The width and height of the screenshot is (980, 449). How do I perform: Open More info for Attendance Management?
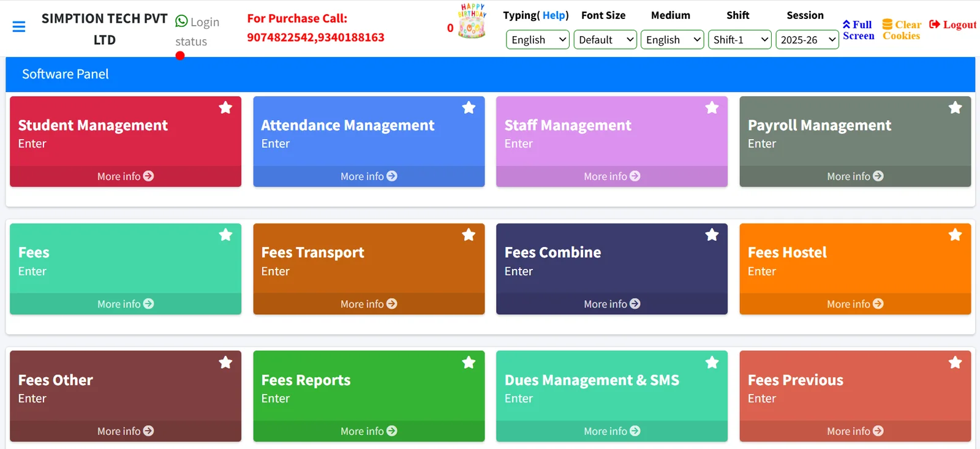[369, 176]
